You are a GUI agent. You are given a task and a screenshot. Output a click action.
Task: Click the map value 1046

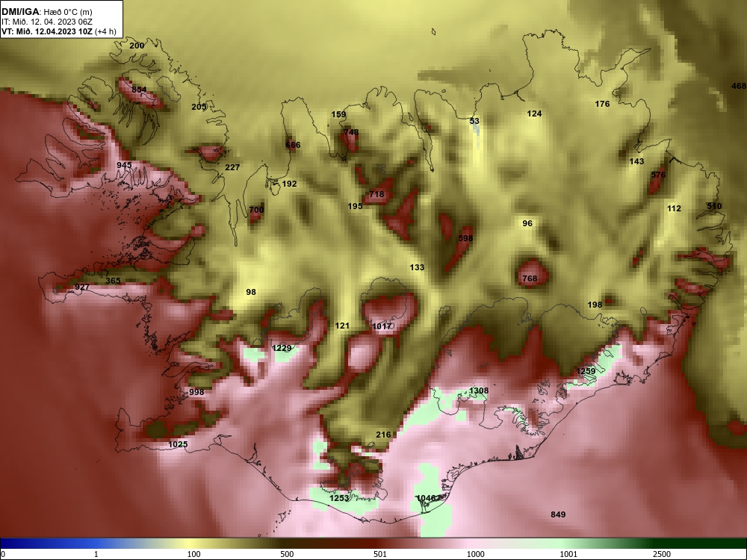(426, 498)
